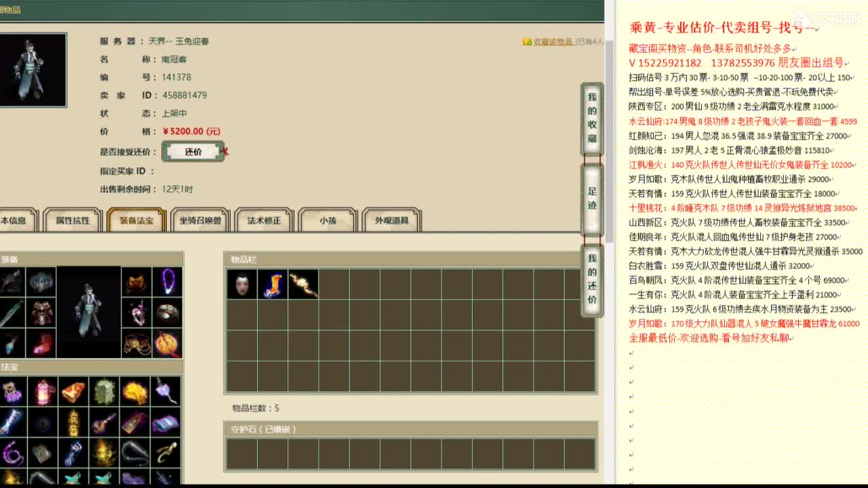Select the green stone seal treasure icon
Viewport: 868px width, 488px height.
[x=104, y=391]
